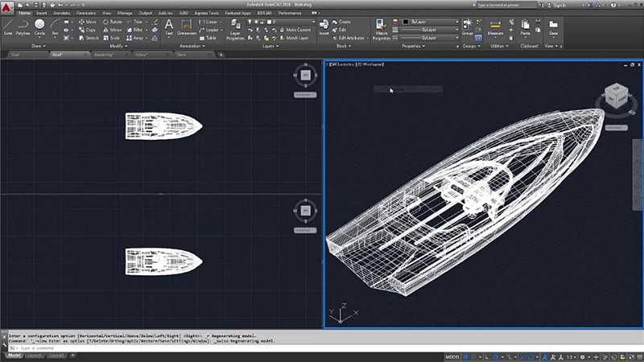Click the Mirror tool
Image resolution: width=644 pixels, height=362 pixels.
pyautogui.click(x=112, y=30)
